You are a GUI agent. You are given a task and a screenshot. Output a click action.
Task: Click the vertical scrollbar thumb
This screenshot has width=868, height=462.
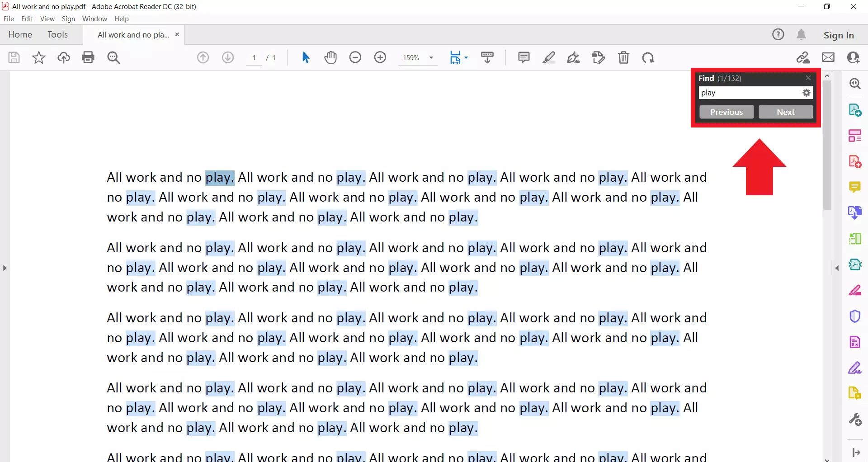click(x=827, y=145)
